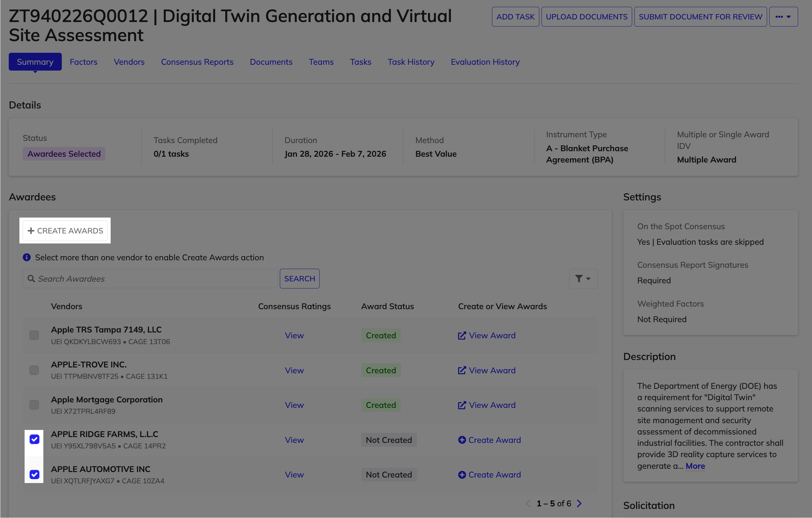The width and height of the screenshot is (812, 518).
Task: View consensus ratings for Apple TRS Tampa
Action: coord(294,335)
